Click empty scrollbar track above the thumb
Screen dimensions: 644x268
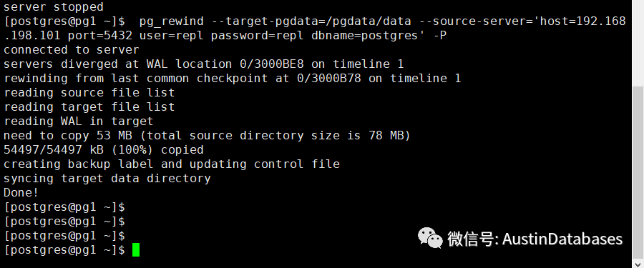pos(638,43)
